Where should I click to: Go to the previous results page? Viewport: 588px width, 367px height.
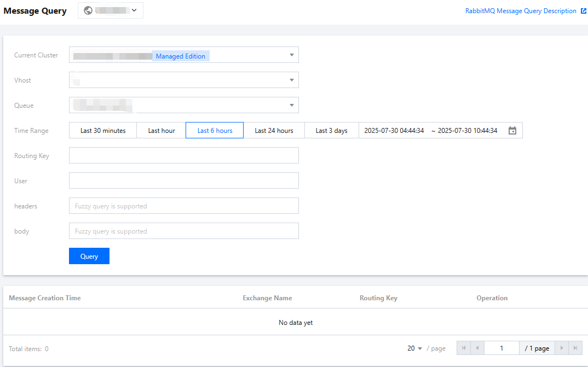pyautogui.click(x=477, y=348)
